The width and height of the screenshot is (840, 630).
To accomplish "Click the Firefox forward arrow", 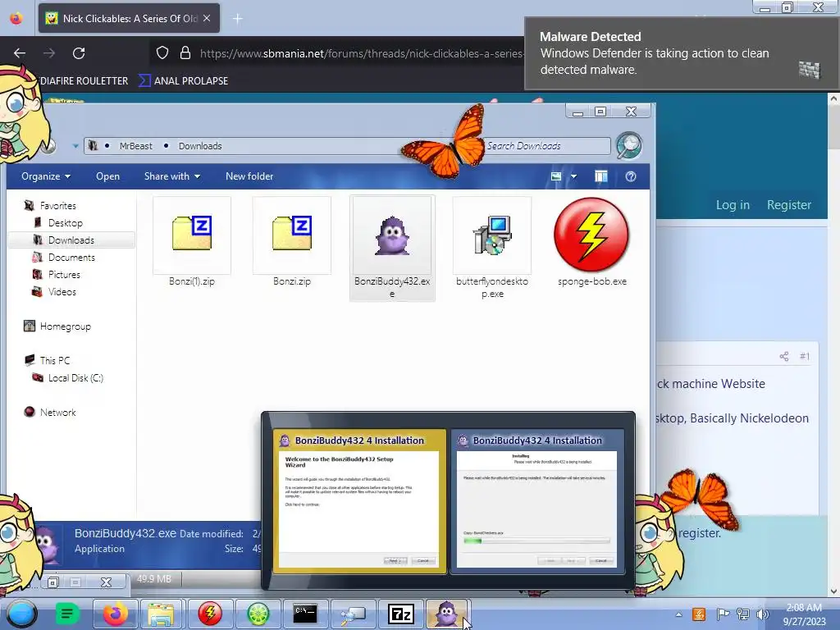I will coord(49,53).
